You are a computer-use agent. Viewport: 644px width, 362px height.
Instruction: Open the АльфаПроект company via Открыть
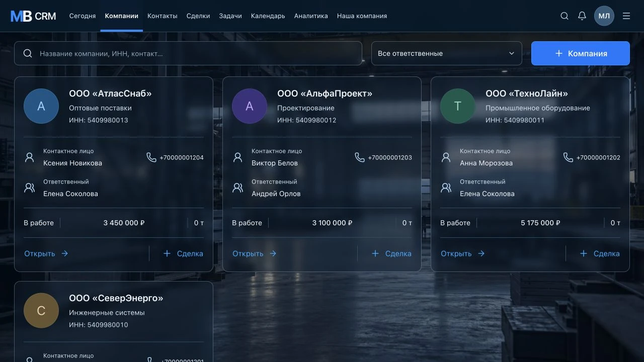pyautogui.click(x=255, y=253)
